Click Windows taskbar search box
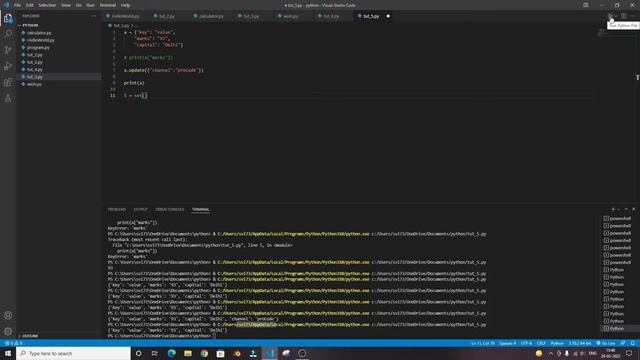 point(73,353)
